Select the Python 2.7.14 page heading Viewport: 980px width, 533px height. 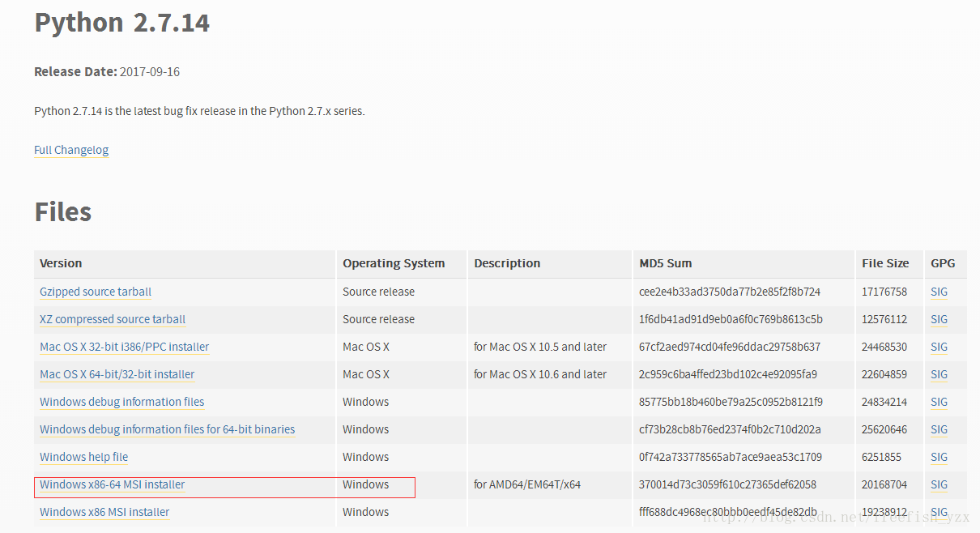(121, 23)
